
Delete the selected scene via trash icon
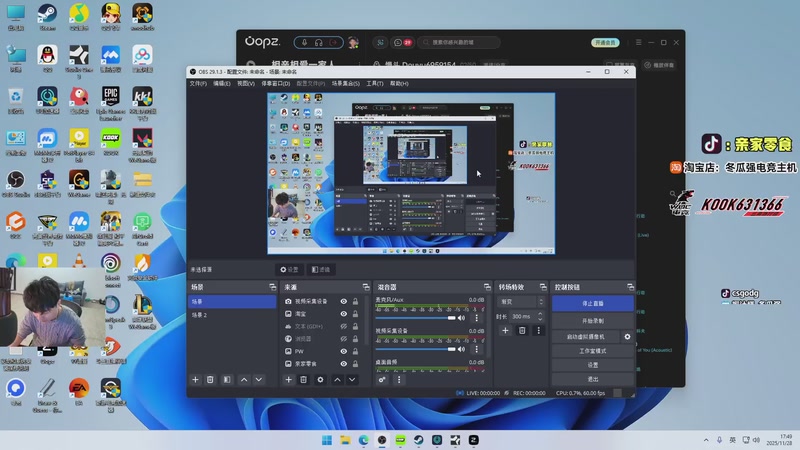210,380
